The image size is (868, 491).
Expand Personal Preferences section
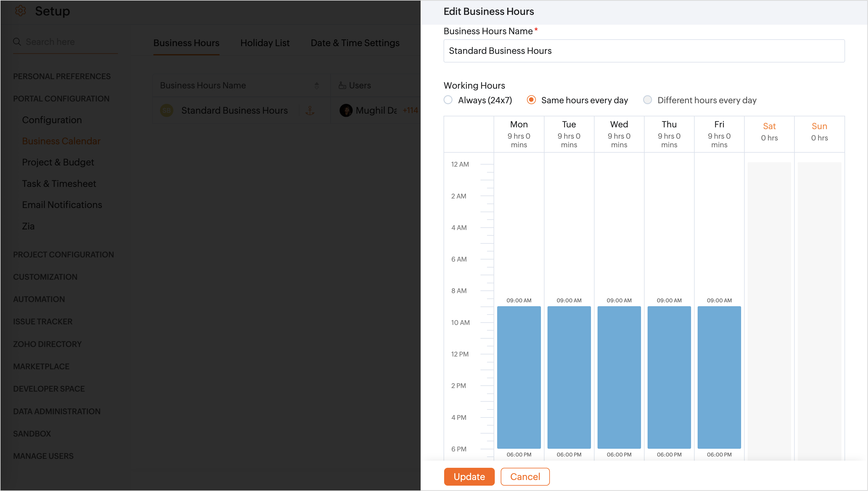pyautogui.click(x=62, y=76)
